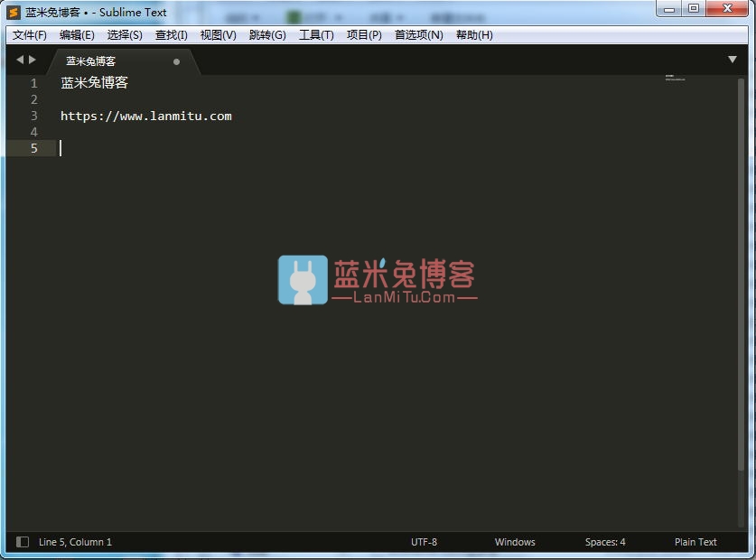Screen dimensions: 756x560
Task: Open the 工具(T) menu
Action: tap(316, 34)
